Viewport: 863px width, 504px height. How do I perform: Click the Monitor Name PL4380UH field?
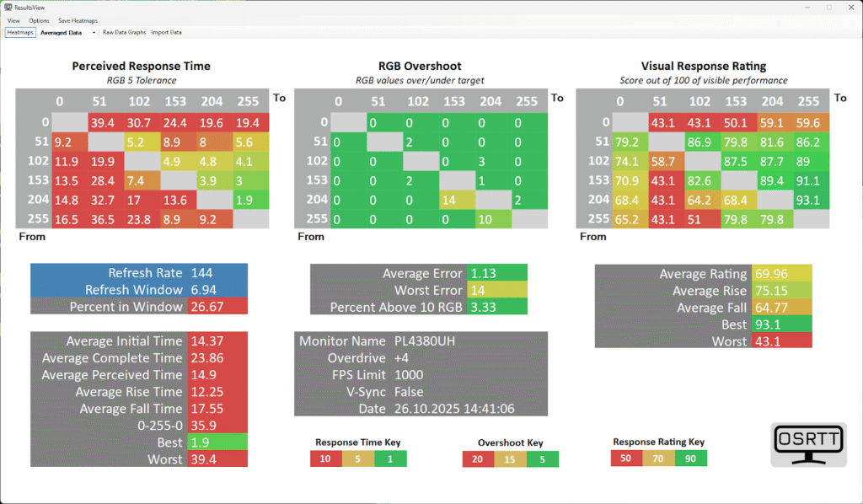[x=421, y=340]
